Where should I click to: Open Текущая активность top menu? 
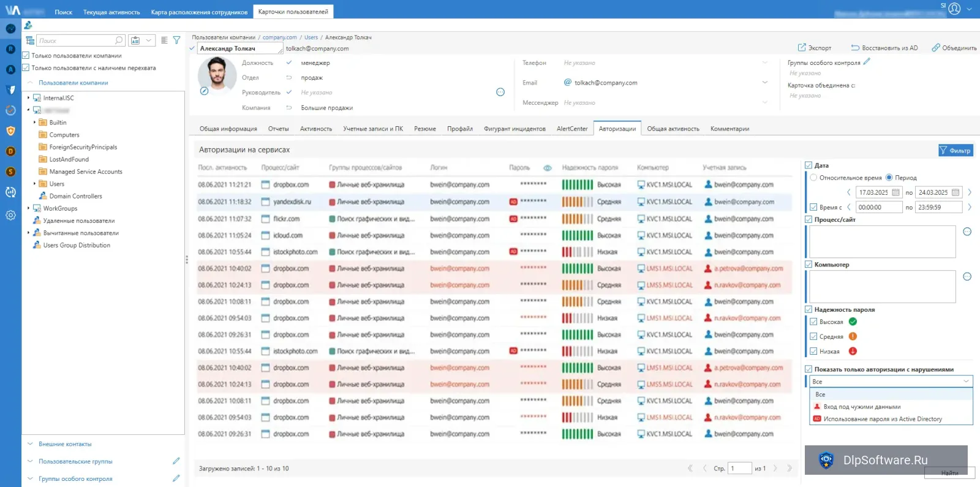[111, 12]
